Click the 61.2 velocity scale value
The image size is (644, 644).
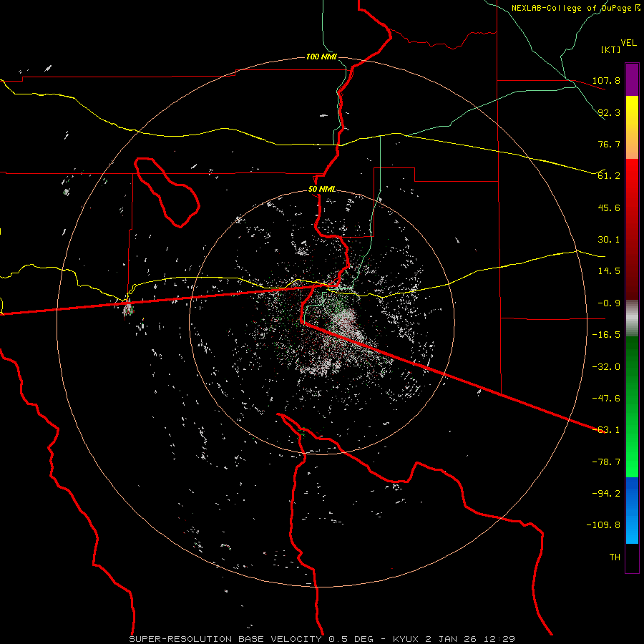609,176
